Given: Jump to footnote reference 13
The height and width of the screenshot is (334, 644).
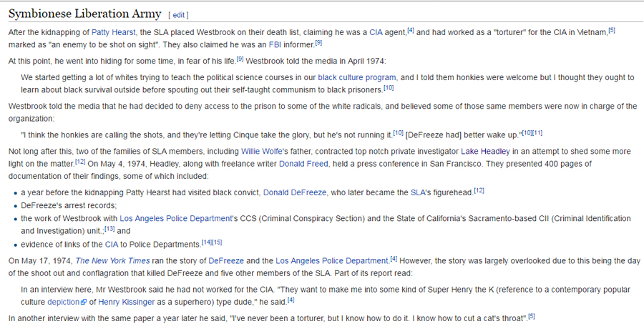Looking at the screenshot, I should click(x=109, y=230).
